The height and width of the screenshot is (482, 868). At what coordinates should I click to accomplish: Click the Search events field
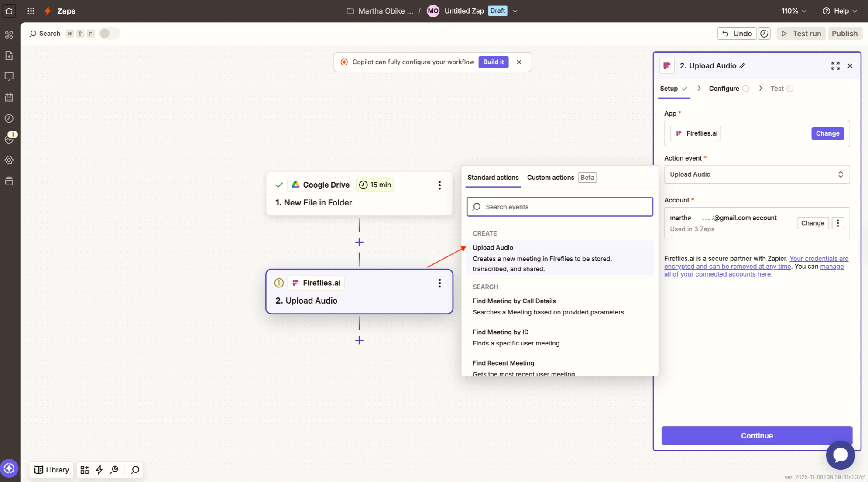point(560,207)
